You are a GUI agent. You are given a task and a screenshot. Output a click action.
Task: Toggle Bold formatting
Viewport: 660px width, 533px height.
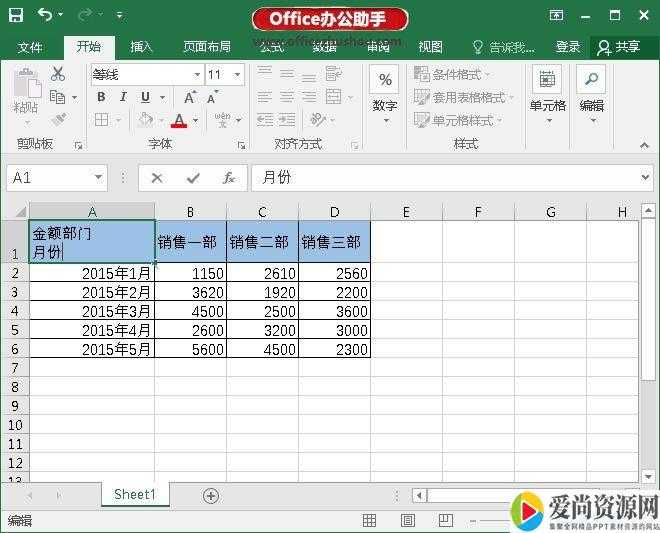pyautogui.click(x=101, y=97)
